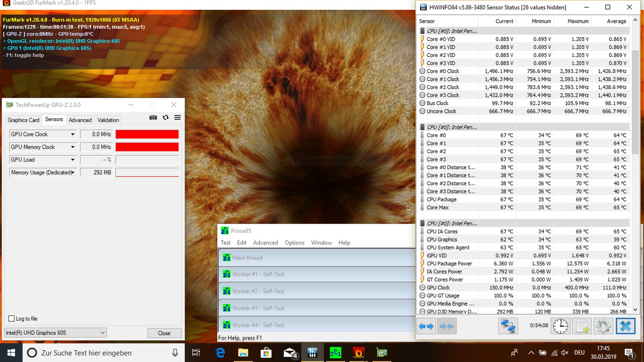644x362 pixels.
Task: Open the Validation tab in GPU-Z
Action: point(108,120)
